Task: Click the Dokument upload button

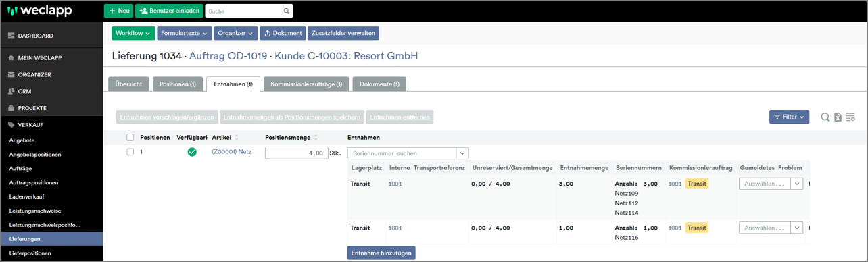Action: pyautogui.click(x=282, y=33)
